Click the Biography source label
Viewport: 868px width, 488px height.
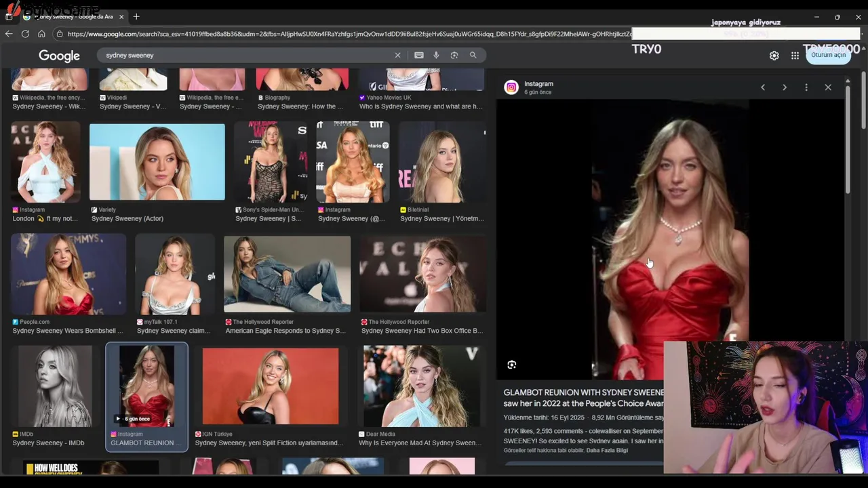277,98
